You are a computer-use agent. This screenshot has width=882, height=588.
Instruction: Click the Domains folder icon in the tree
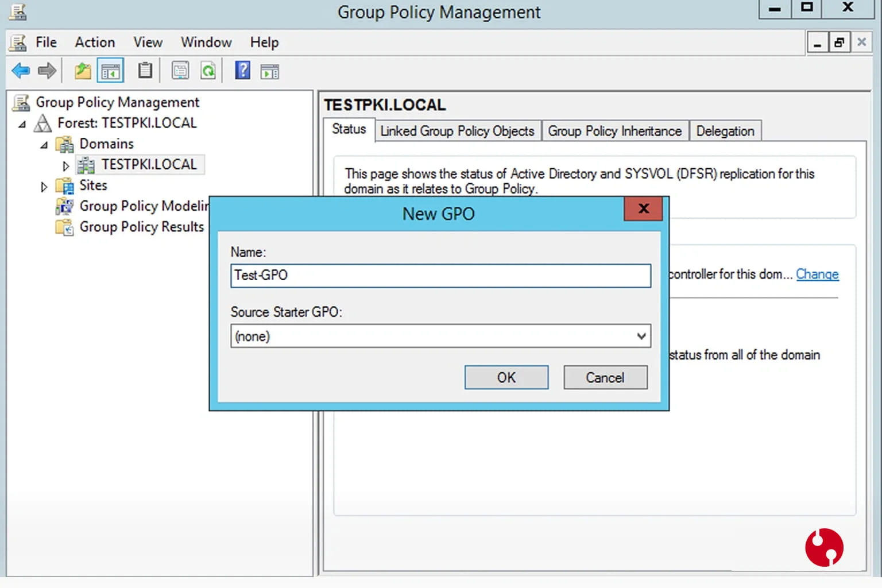(x=65, y=144)
